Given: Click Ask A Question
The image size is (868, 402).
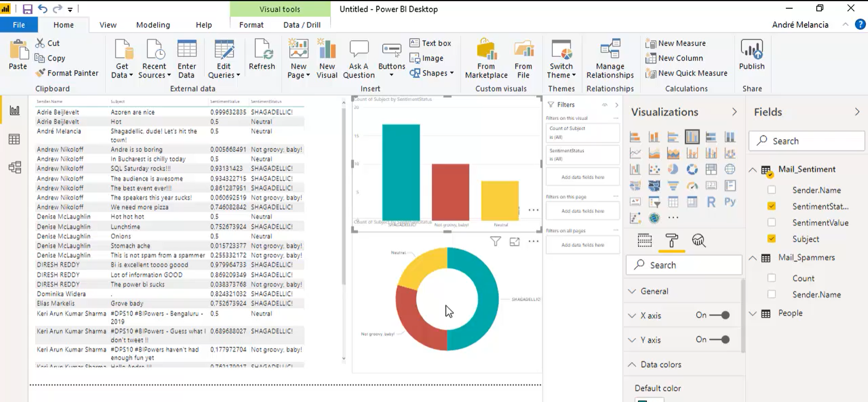Looking at the screenshot, I should click(359, 59).
